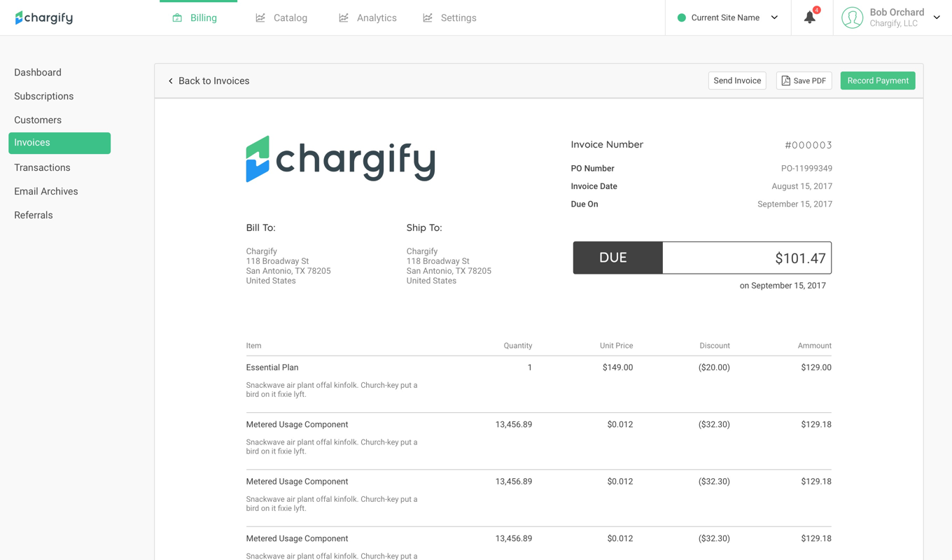
Task: Click the Settings sliders icon
Action: pos(428,17)
